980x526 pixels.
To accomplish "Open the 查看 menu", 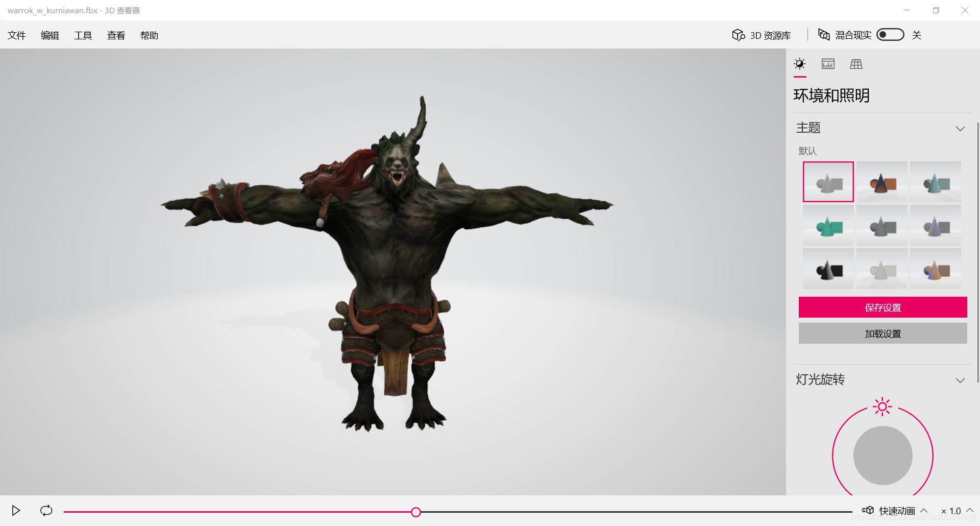I will point(116,35).
